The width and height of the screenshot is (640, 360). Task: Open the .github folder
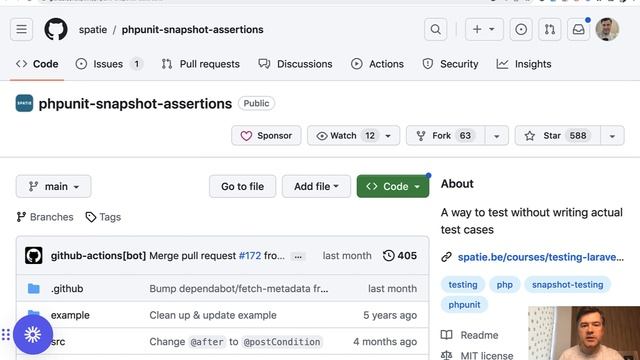pos(67,289)
